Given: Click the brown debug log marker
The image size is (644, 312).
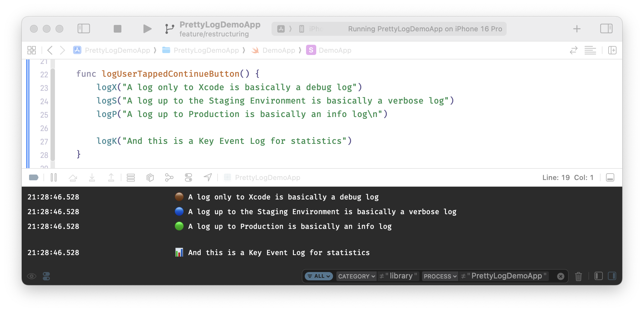Looking at the screenshot, I should point(179,197).
